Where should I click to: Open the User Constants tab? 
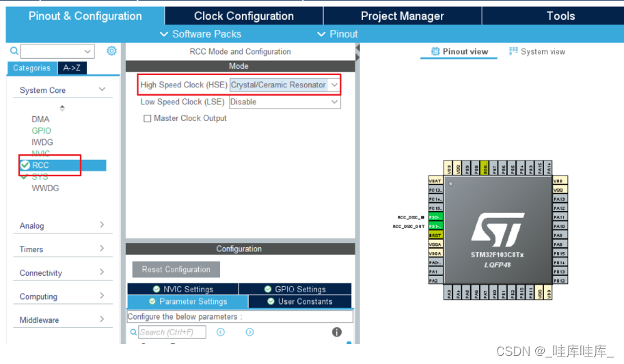pyautogui.click(x=301, y=302)
